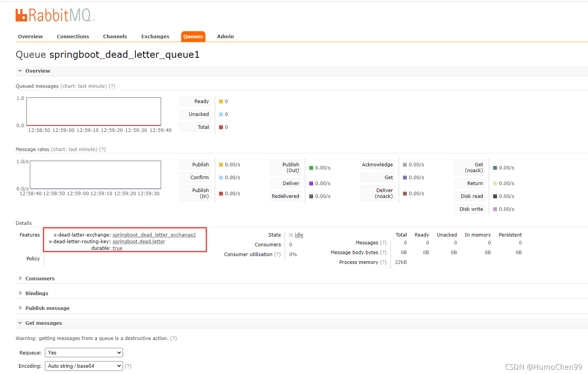Viewport: 588px width, 374px height.
Task: Click the Persistent column header
Action: click(510, 235)
